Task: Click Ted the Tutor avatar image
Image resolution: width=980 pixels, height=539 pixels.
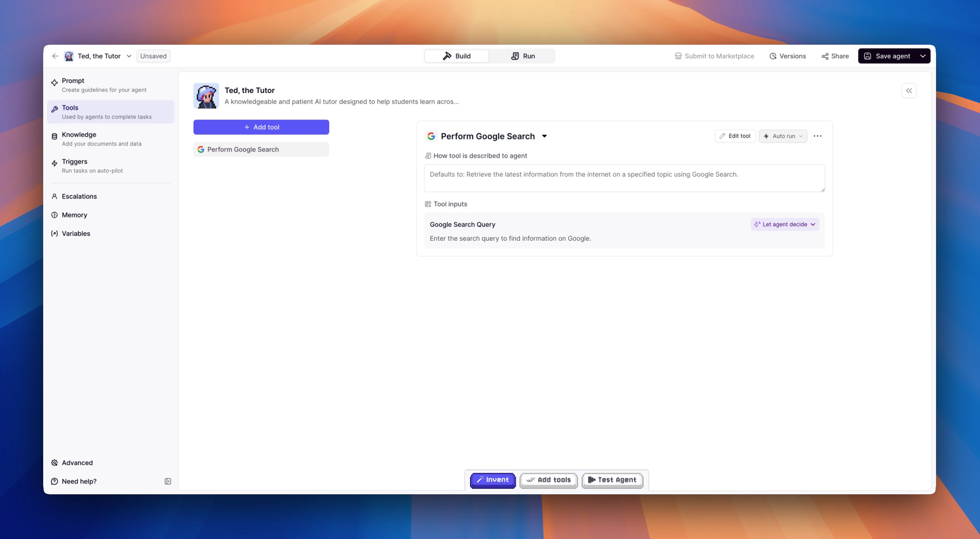Action: 206,96
